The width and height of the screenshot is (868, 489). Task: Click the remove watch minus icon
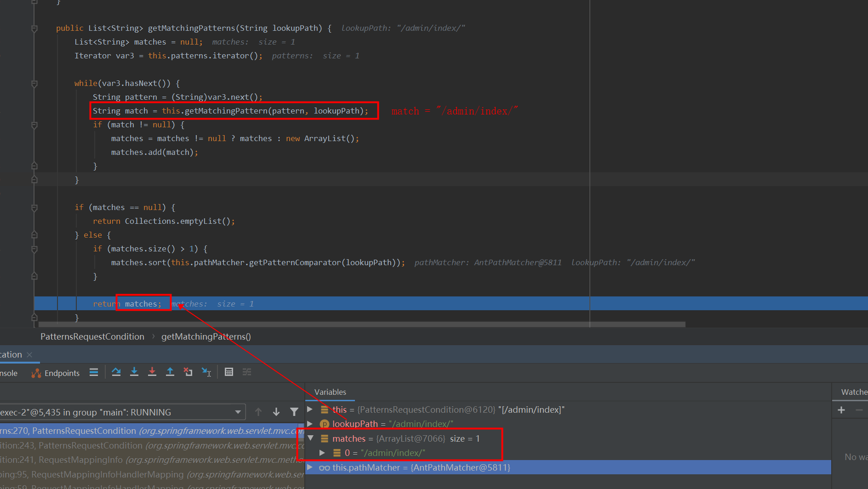859,410
